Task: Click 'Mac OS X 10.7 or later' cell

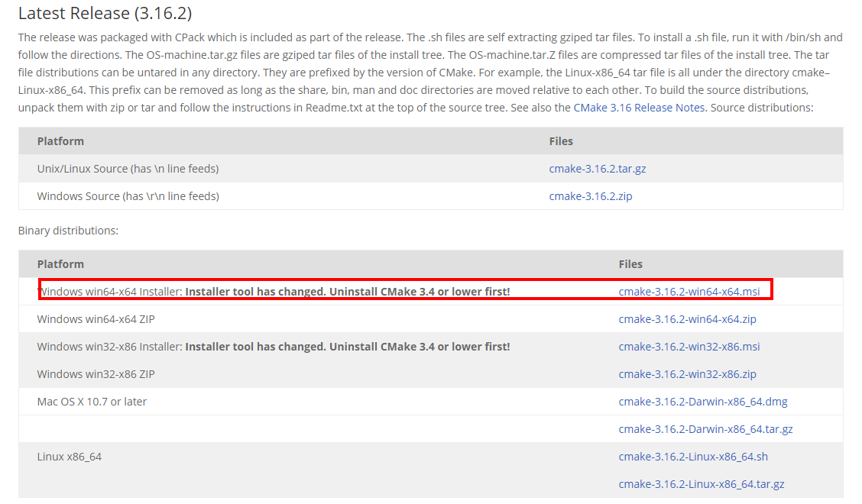Action: (92, 402)
